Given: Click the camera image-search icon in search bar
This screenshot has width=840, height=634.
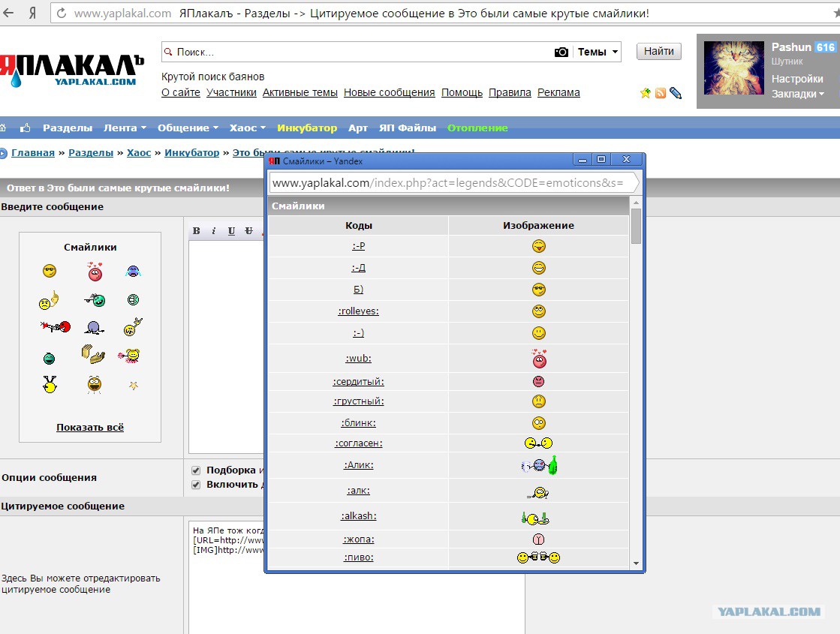Looking at the screenshot, I should (561, 52).
